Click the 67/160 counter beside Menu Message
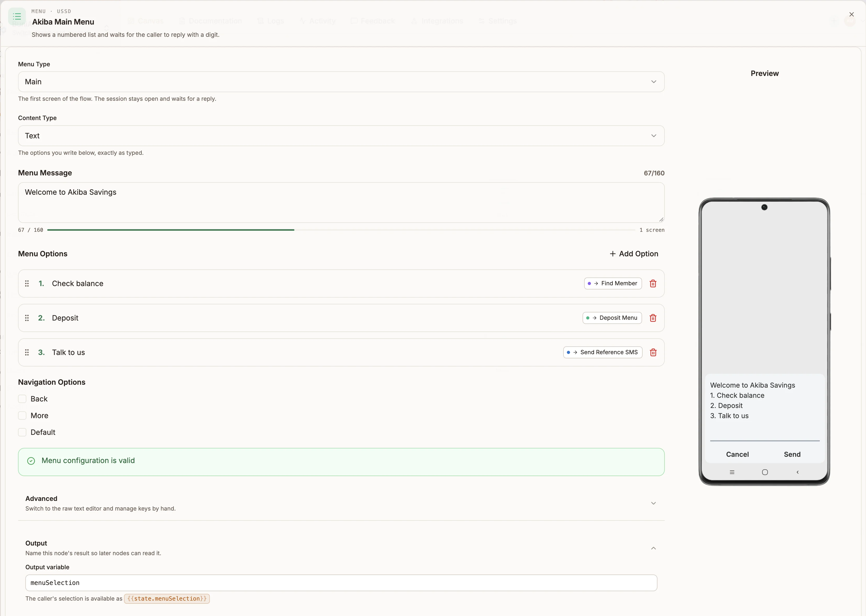Screen dimensions: 866x616 pyautogui.click(x=654, y=173)
